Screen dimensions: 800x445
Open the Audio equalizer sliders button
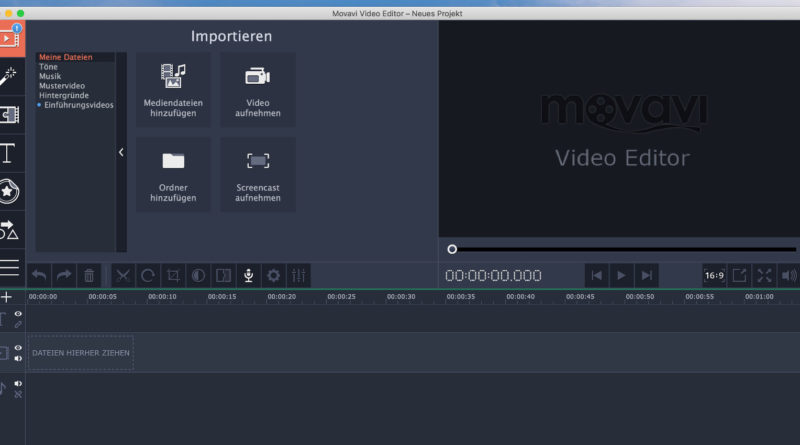click(x=298, y=276)
